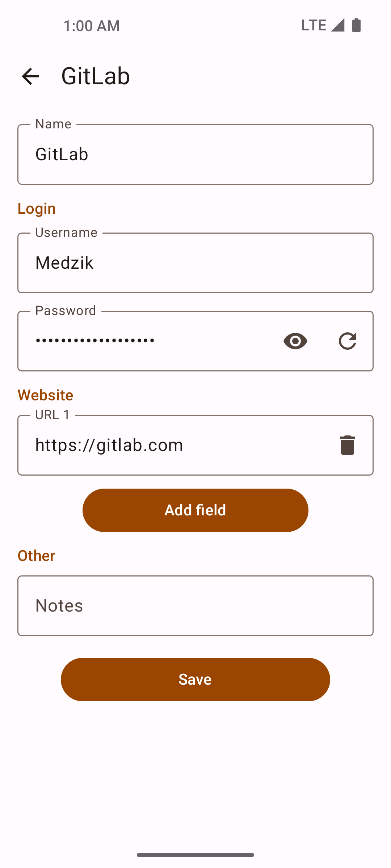Screen dimensions: 391x868
Task: Tap the Login section heading
Action: 37,209
